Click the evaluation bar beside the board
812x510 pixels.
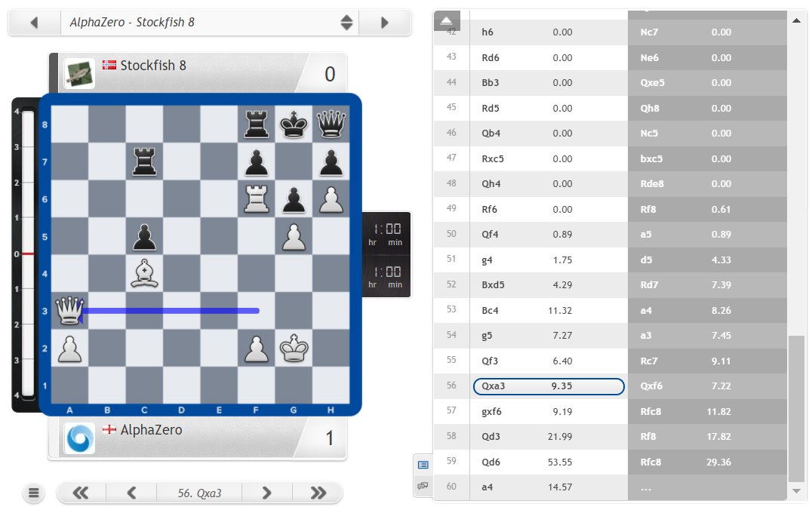pyautogui.click(x=27, y=253)
